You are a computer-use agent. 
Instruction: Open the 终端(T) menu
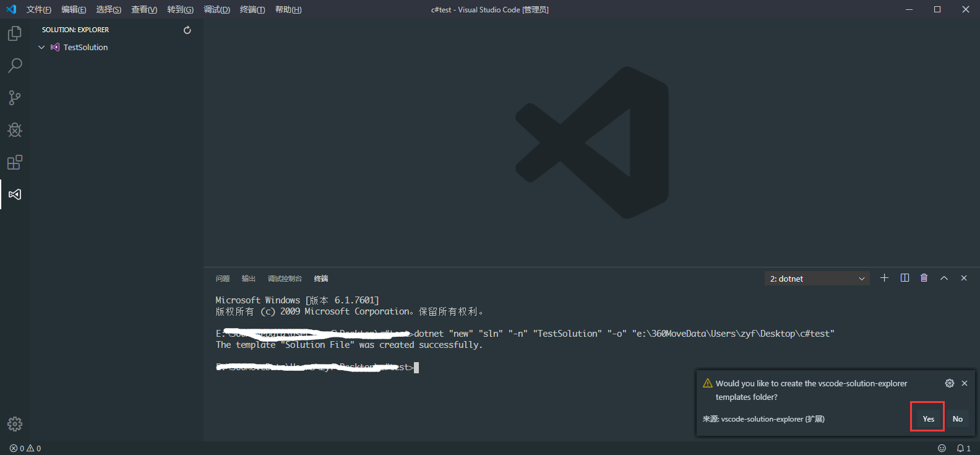[x=252, y=9]
